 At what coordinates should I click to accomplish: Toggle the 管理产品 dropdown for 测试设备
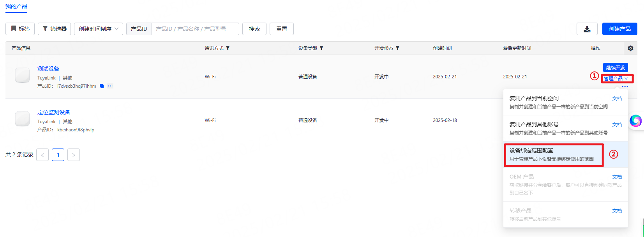click(616, 79)
